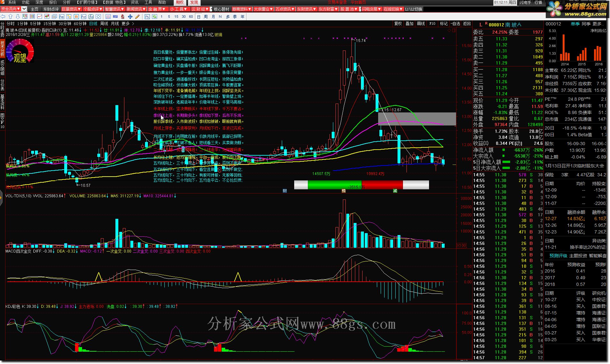The height and width of the screenshot is (364, 610).
Task: Click the red segment of bottom bar
Action: 382,185
